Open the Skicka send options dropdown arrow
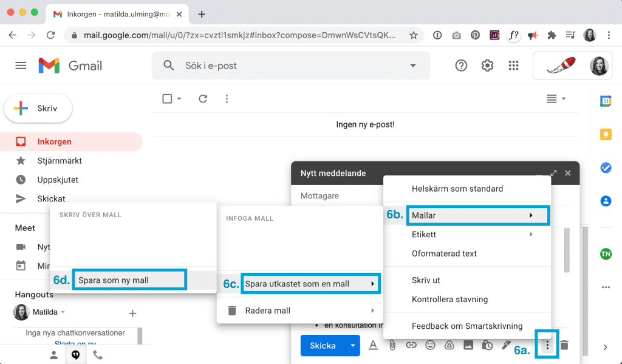 coord(352,346)
